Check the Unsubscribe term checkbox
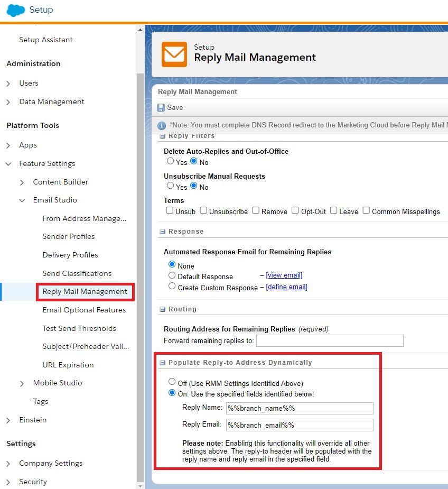 [x=203, y=210]
